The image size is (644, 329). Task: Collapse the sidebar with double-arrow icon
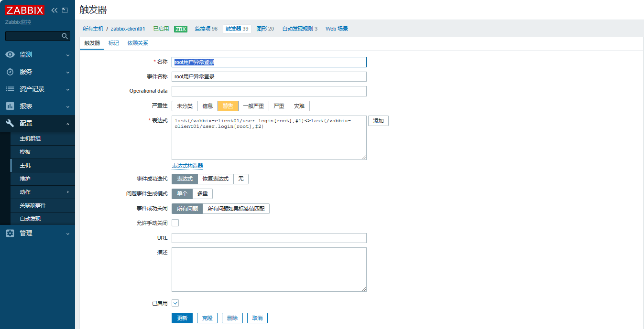(55, 10)
